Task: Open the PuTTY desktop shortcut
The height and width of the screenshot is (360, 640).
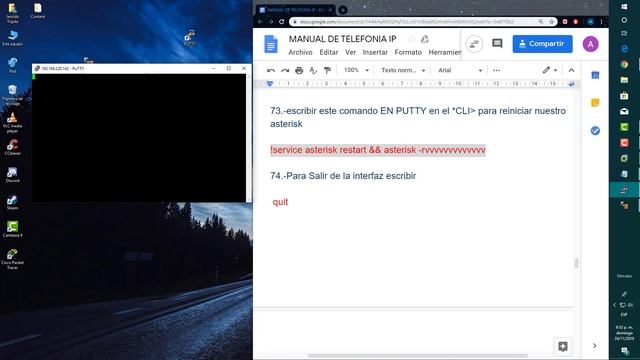Action: (189, 38)
